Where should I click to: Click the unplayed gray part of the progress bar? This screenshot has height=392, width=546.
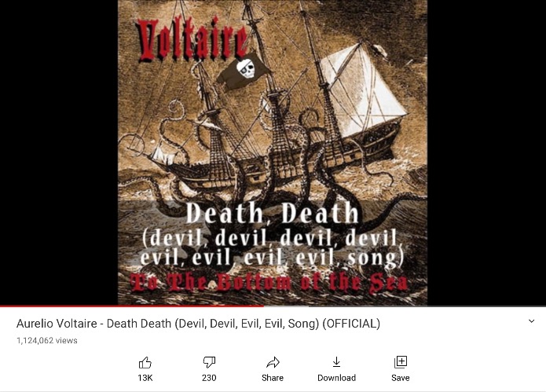405,306
